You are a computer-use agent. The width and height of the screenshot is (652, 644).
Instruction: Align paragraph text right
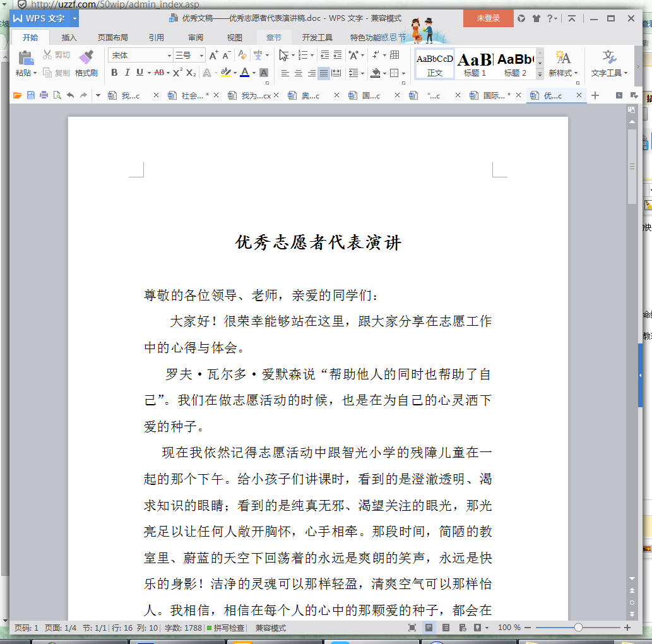click(311, 73)
